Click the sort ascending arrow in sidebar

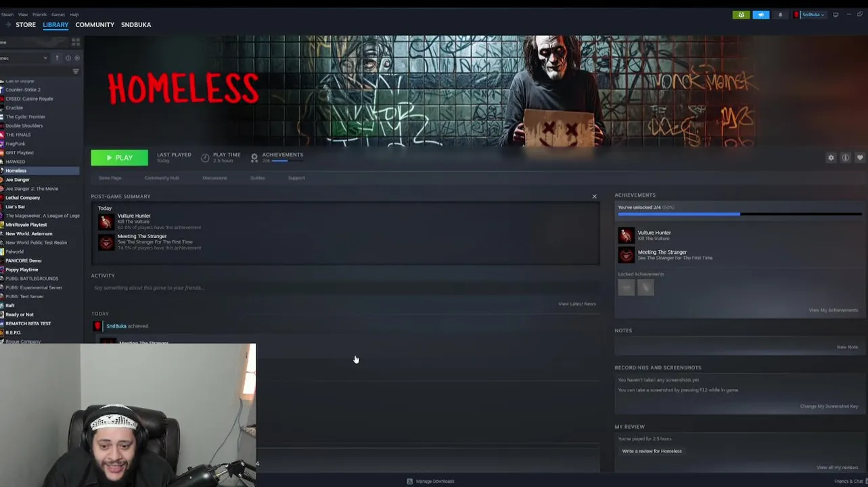[x=57, y=58]
